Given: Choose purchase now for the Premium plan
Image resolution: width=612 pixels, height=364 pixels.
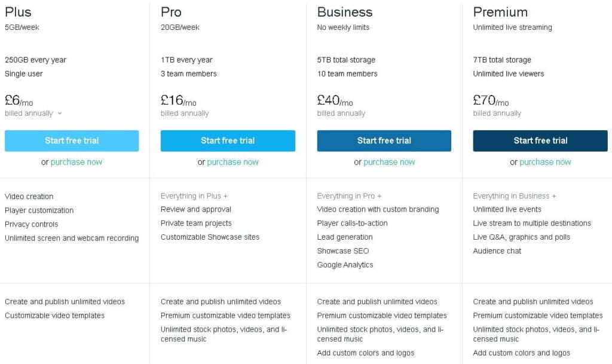Looking at the screenshot, I should (545, 162).
